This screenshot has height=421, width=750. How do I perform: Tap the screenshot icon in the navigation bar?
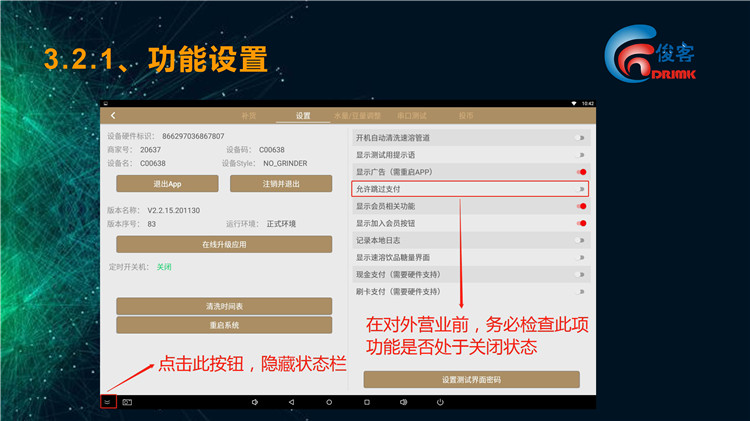tap(127, 402)
